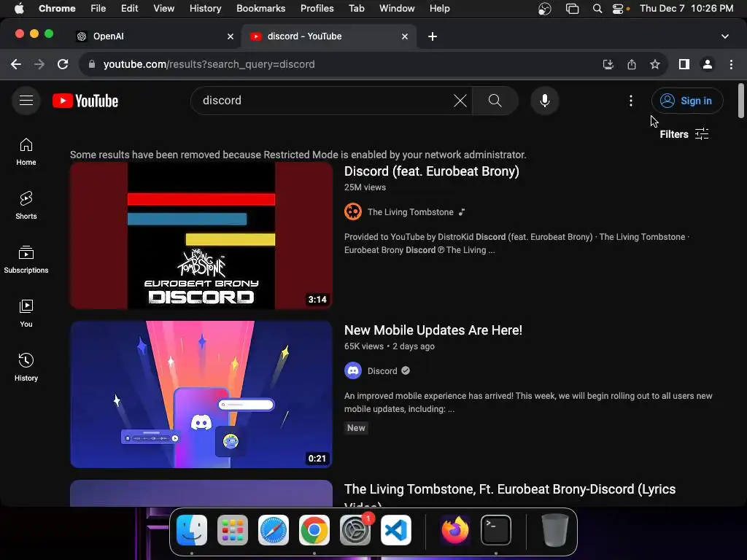This screenshot has width=747, height=560.
Task: Open Finder from the Dock
Action: tap(192, 530)
